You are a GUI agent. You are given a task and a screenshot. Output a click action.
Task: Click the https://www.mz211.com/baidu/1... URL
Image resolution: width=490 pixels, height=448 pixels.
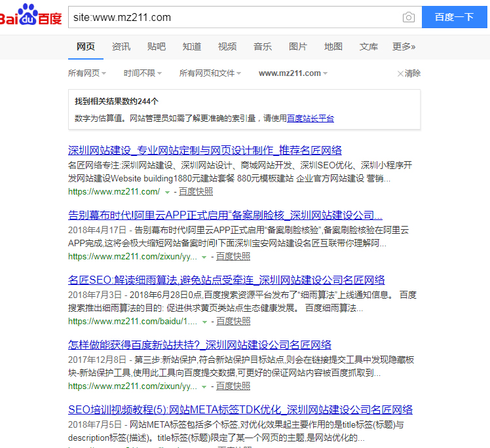pos(132,321)
